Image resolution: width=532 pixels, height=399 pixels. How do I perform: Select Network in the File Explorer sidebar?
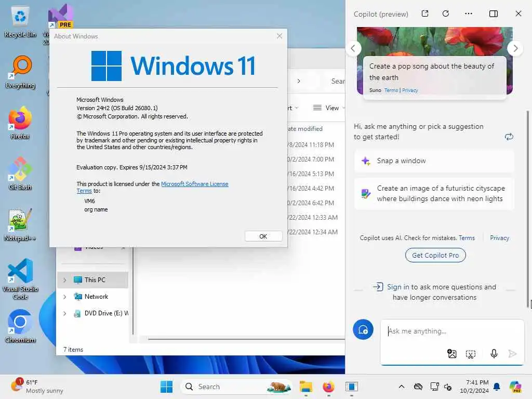click(x=93, y=297)
